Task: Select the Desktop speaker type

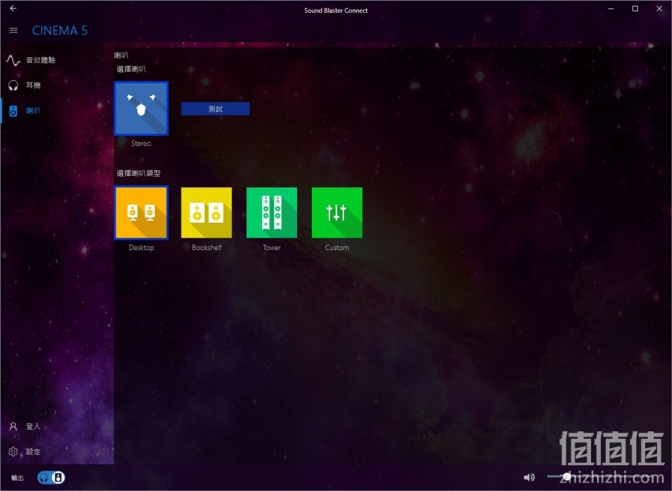Action: point(141,213)
